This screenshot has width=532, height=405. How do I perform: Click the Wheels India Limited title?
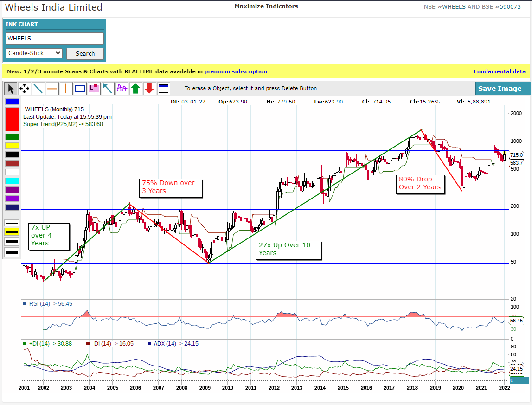pos(54,7)
